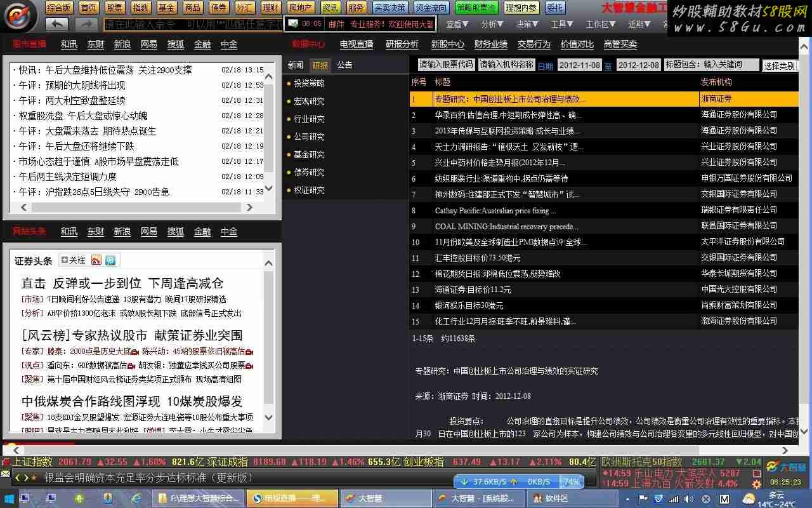
Task: Open the 华录百纳 report row
Action: pos(604,115)
